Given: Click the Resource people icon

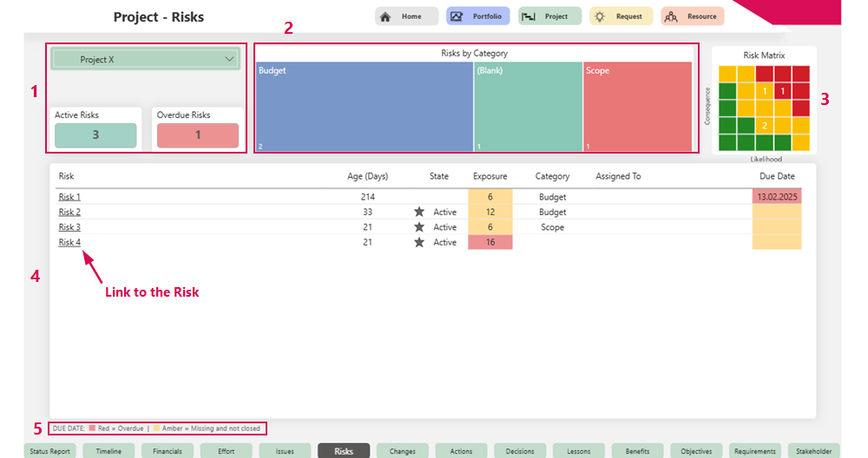Looking at the screenshot, I should (x=670, y=16).
